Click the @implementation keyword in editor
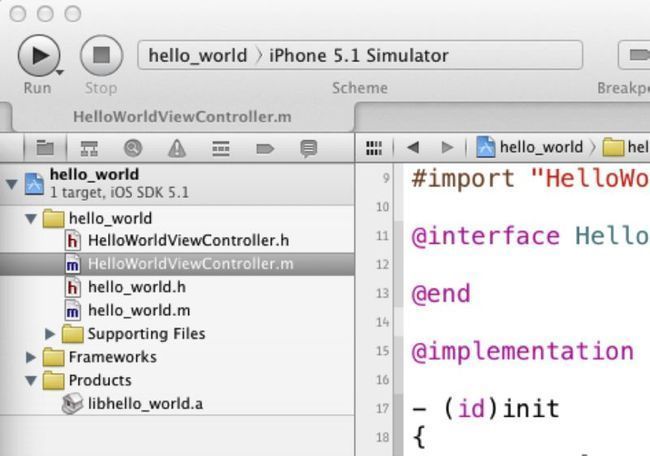 (x=523, y=351)
